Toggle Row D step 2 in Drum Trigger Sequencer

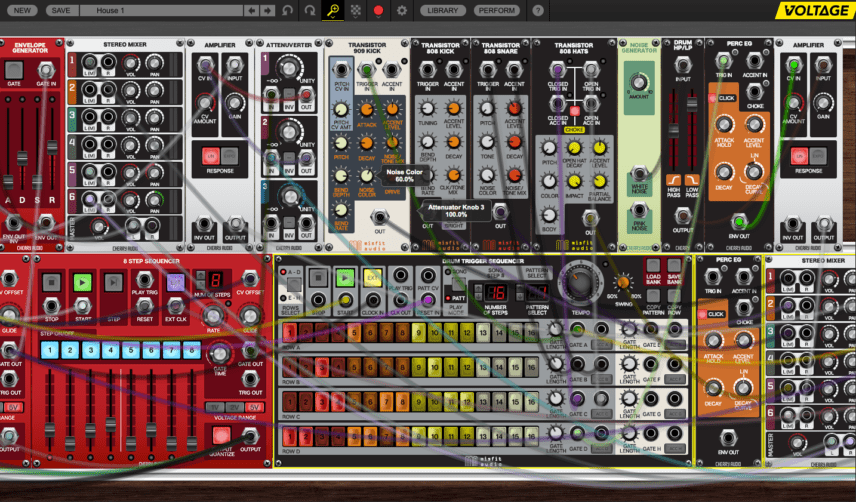[x=306, y=437]
